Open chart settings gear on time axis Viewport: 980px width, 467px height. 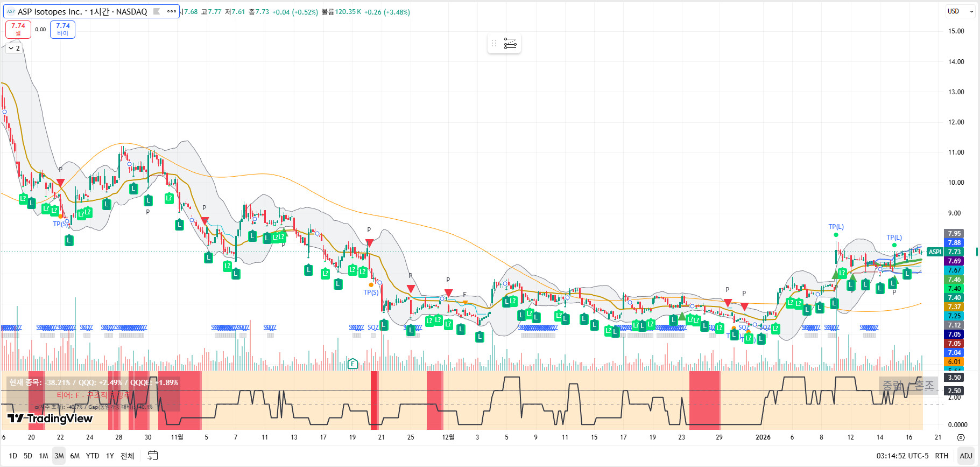961,438
